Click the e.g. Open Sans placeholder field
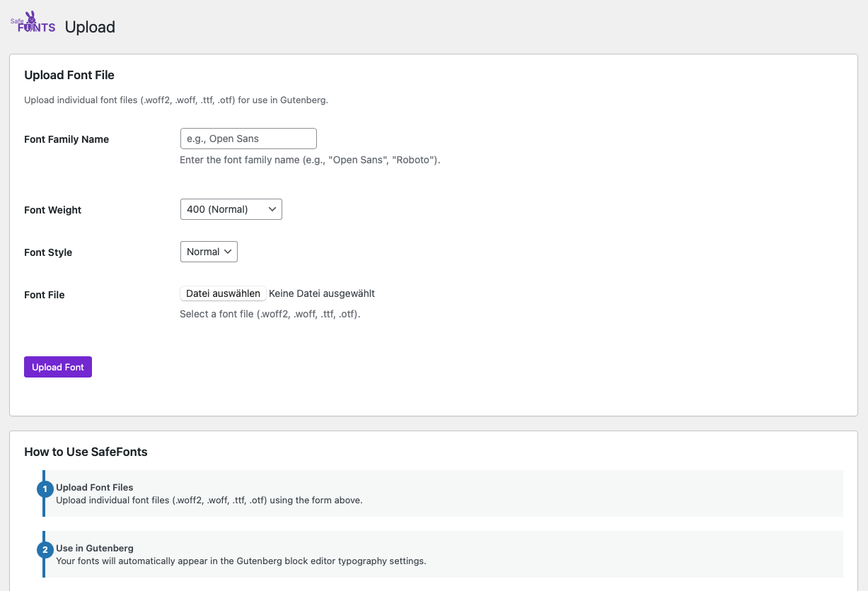Viewport: 868px width, 591px height. tap(248, 138)
